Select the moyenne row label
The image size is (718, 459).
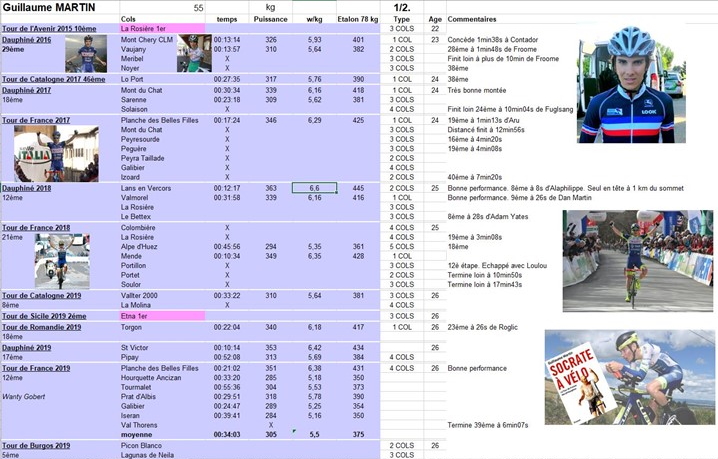136,435
